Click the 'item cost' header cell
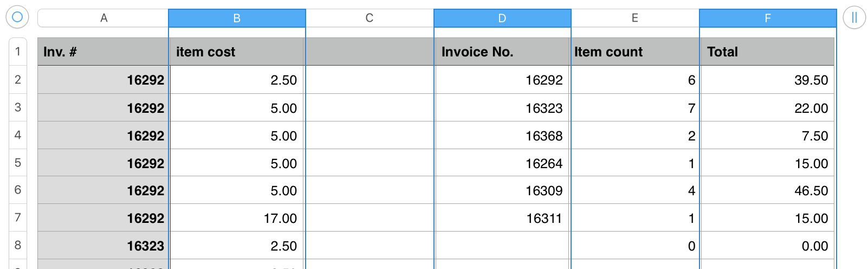This screenshot has height=269, width=868. point(237,52)
